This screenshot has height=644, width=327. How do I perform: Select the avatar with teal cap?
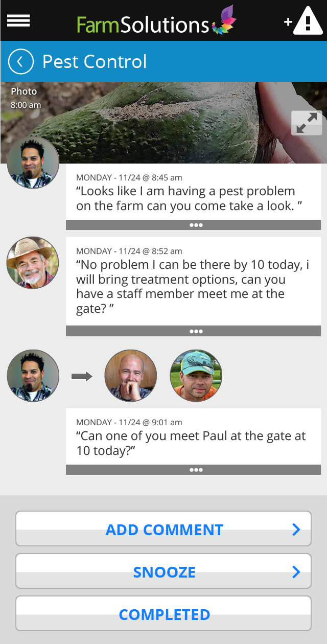(196, 376)
